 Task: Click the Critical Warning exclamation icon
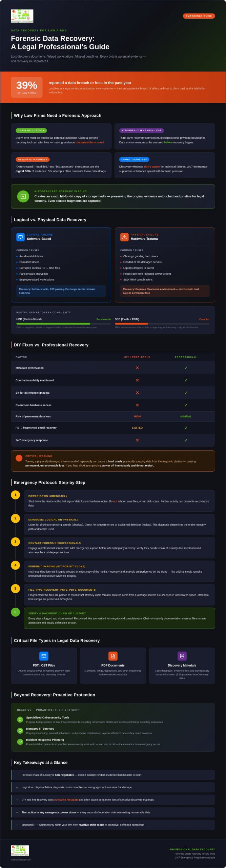coord(19,458)
